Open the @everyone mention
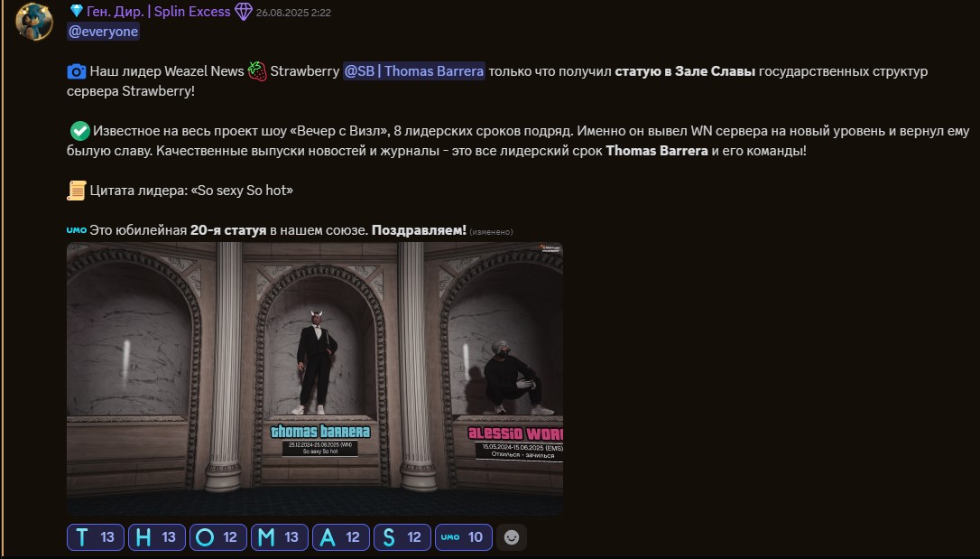This screenshot has width=980, height=559. (x=102, y=31)
